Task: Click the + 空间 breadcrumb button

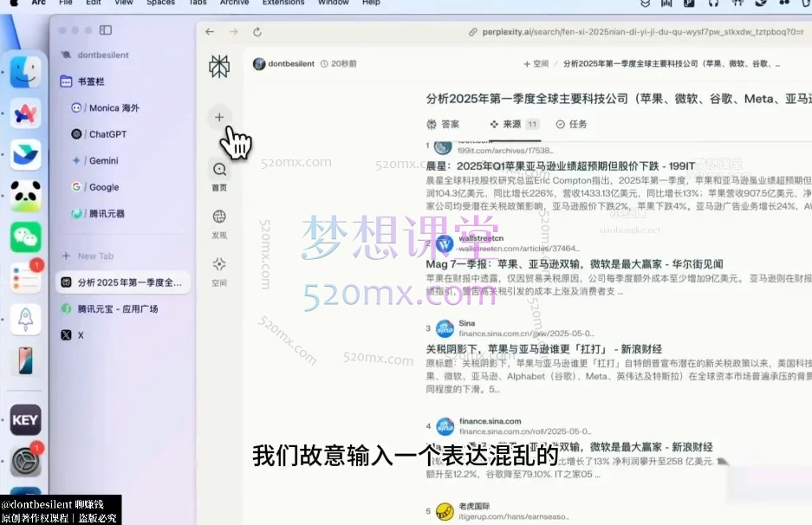Action: (x=536, y=64)
